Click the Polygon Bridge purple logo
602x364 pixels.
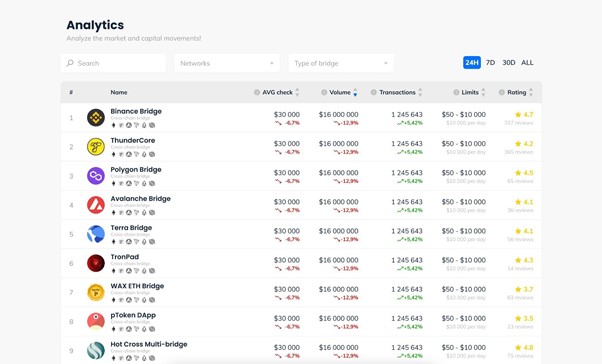point(96,176)
